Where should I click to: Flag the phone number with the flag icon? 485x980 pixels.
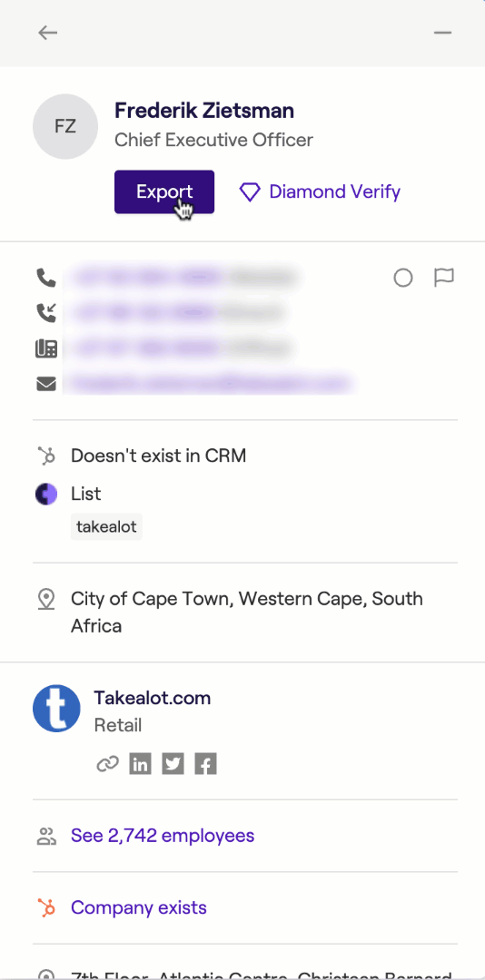444,278
